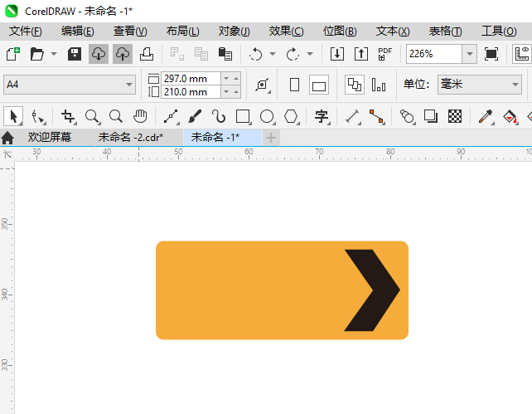The image size is (532, 414).
Task: Click the plus button to add document
Action: (x=271, y=138)
